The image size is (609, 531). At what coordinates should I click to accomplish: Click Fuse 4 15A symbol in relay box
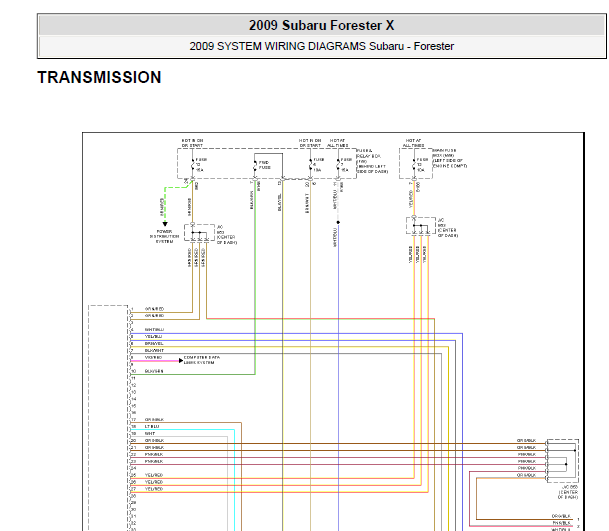point(310,165)
